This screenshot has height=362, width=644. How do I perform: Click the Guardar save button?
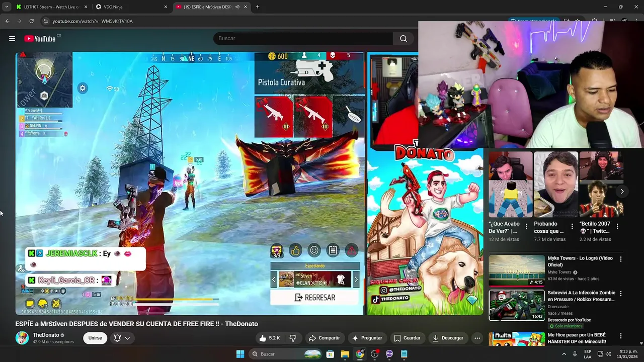407,338
